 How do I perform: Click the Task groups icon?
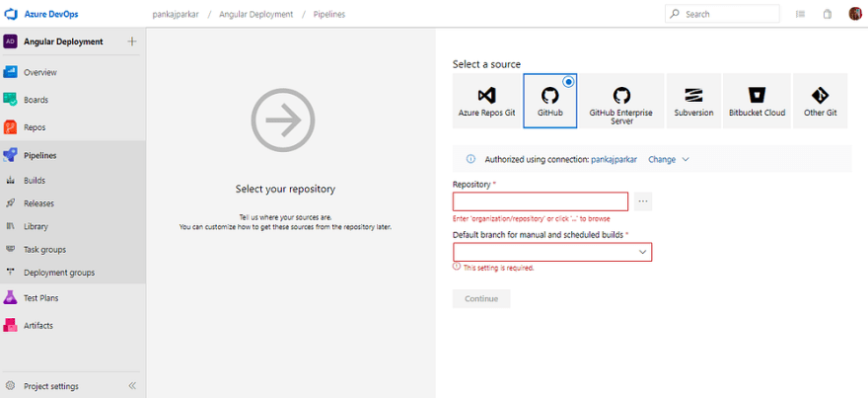point(10,250)
